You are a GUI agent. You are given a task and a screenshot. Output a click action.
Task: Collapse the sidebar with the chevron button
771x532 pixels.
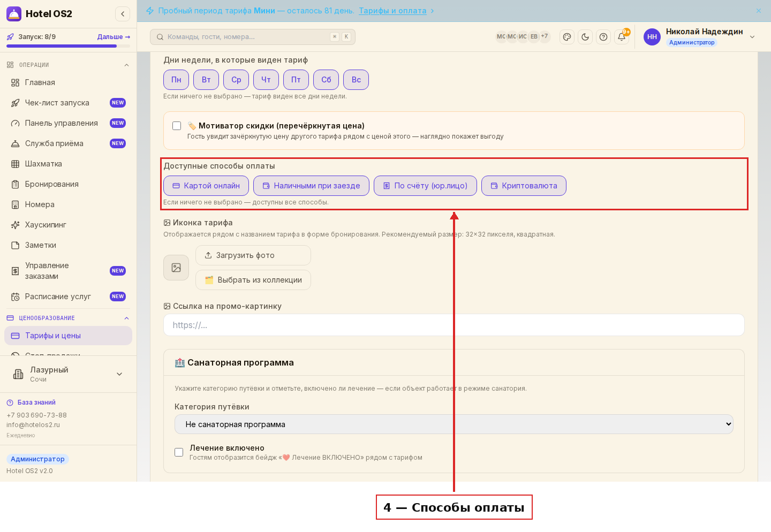[x=123, y=14]
